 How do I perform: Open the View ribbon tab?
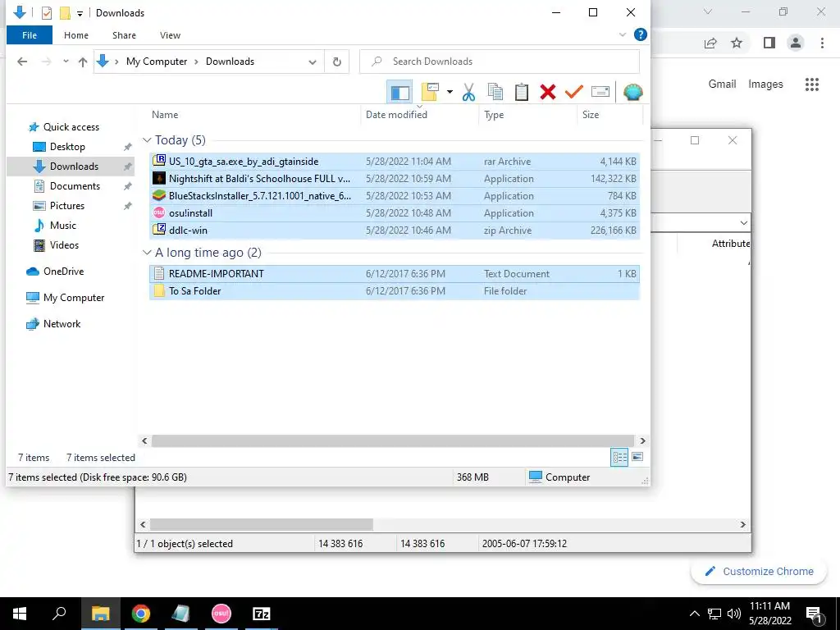[170, 35]
